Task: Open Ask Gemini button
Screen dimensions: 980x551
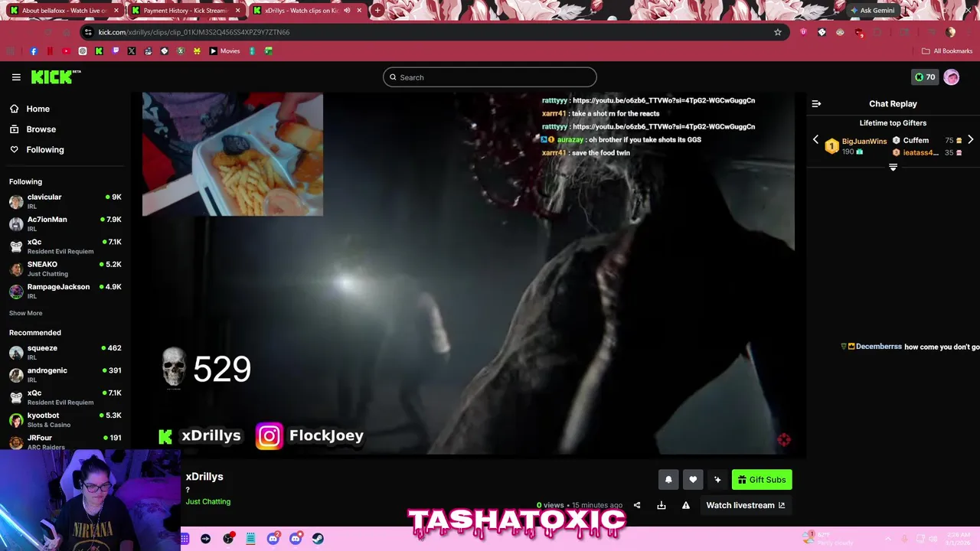Action: pyautogui.click(x=872, y=11)
